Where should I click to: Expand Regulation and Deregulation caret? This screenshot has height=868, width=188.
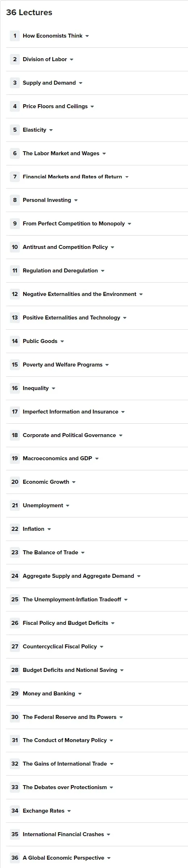(x=103, y=271)
